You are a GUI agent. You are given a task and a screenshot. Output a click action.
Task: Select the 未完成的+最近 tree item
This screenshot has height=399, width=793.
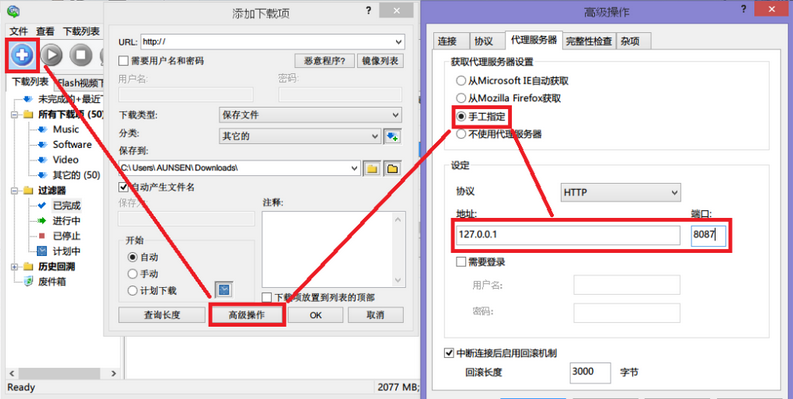(x=70, y=99)
